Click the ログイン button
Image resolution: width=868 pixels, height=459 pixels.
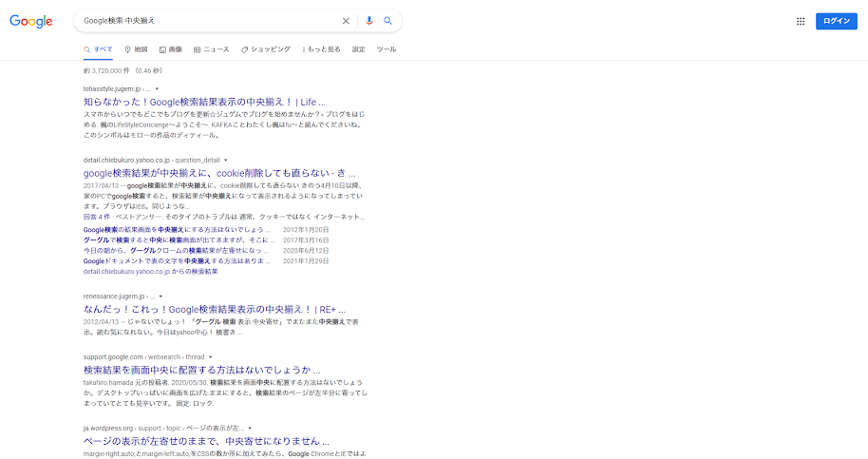(x=837, y=21)
